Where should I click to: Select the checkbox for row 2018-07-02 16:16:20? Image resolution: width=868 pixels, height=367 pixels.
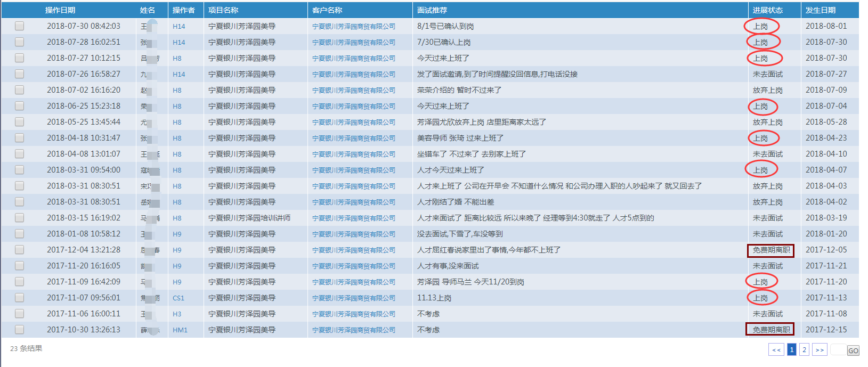[20, 90]
